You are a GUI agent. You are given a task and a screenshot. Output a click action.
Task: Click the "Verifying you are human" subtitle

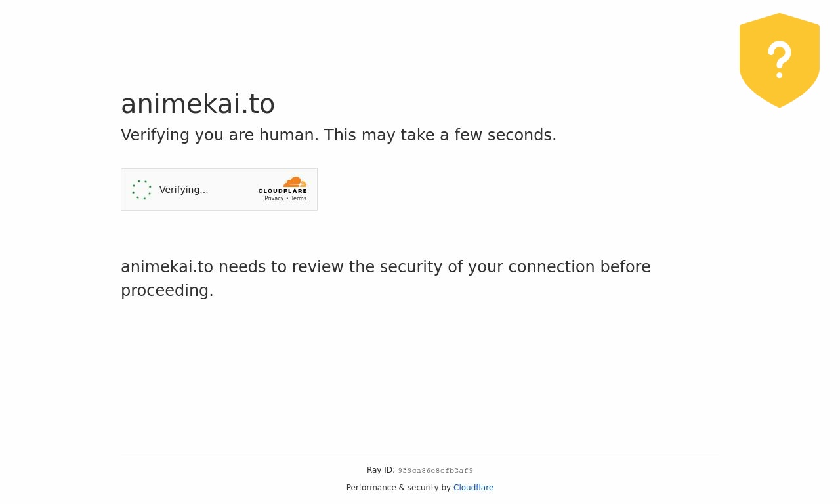coord(220,135)
